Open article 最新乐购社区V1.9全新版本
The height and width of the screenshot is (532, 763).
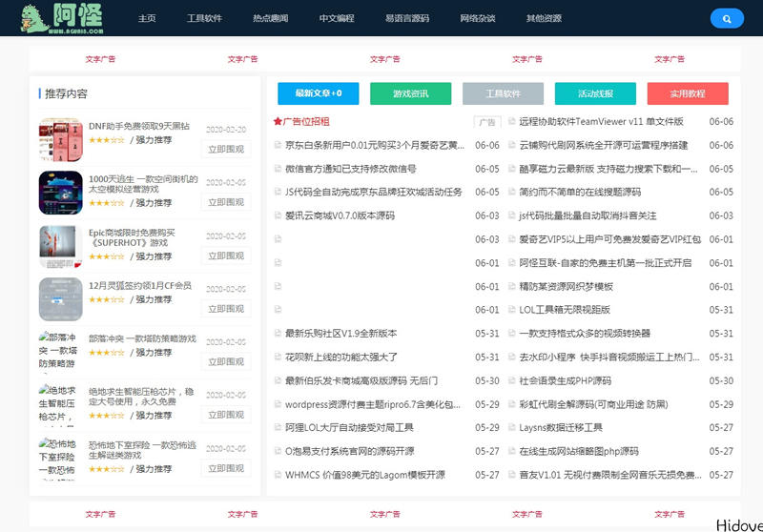pyautogui.click(x=340, y=334)
